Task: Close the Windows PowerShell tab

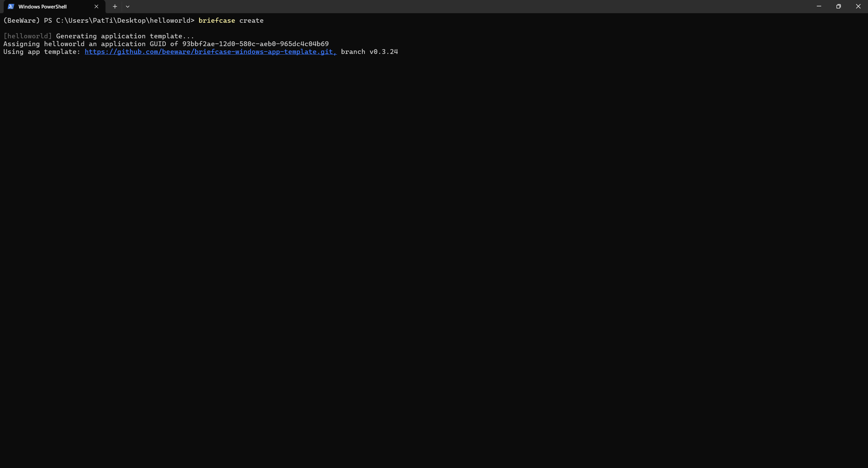Action: [x=96, y=6]
